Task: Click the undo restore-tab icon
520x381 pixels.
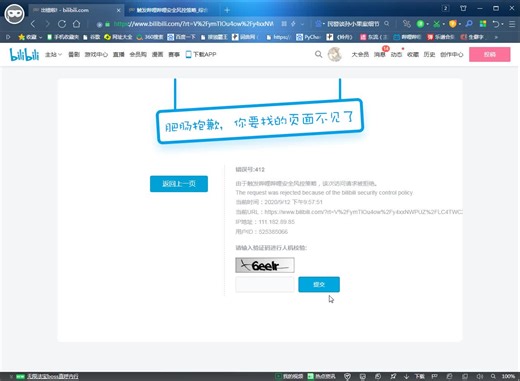Action: click(x=496, y=24)
